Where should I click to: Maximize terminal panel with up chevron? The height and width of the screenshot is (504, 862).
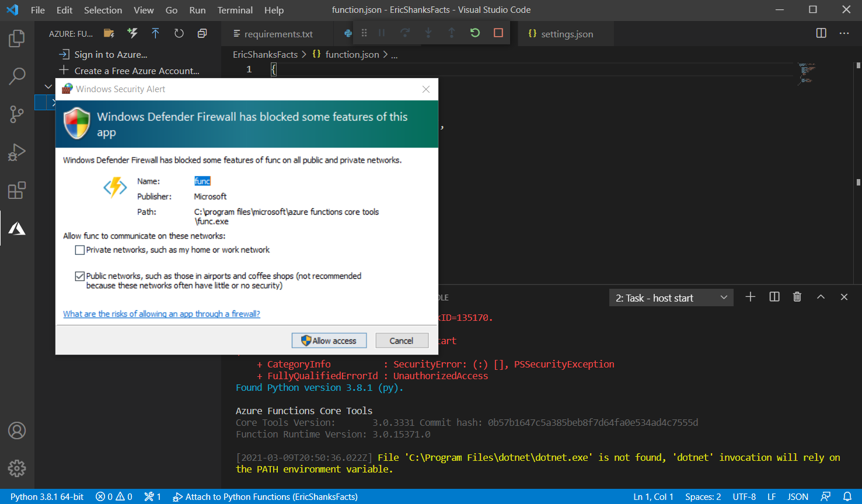pyautogui.click(x=821, y=297)
